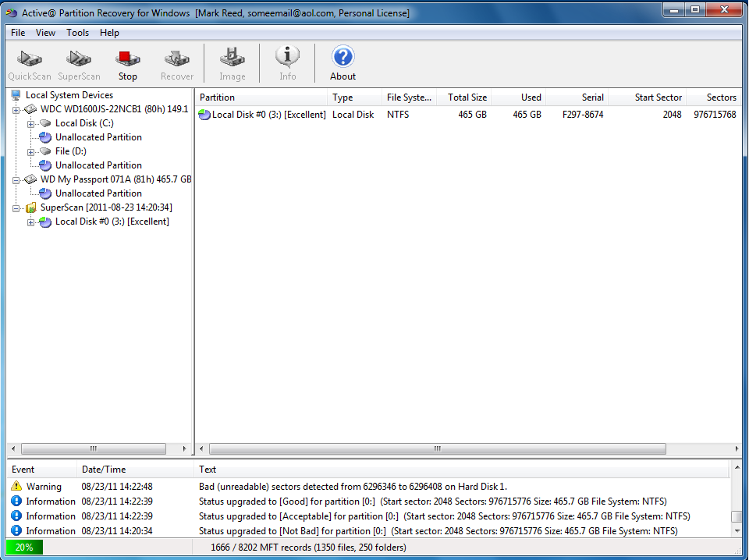Click partition list scroll right arrow
Viewport: 749px width, 560px height.
pyautogui.click(x=737, y=448)
